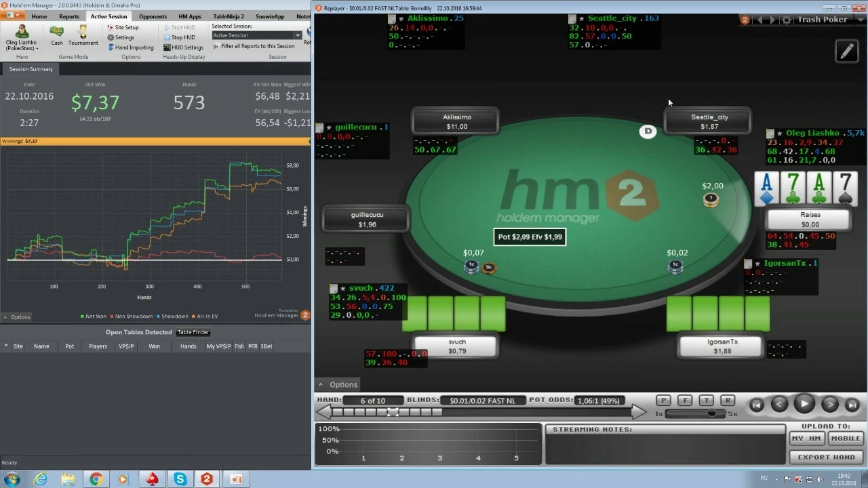This screenshot has width=868, height=488.
Task: Open Windows Start menu
Action: [12, 479]
